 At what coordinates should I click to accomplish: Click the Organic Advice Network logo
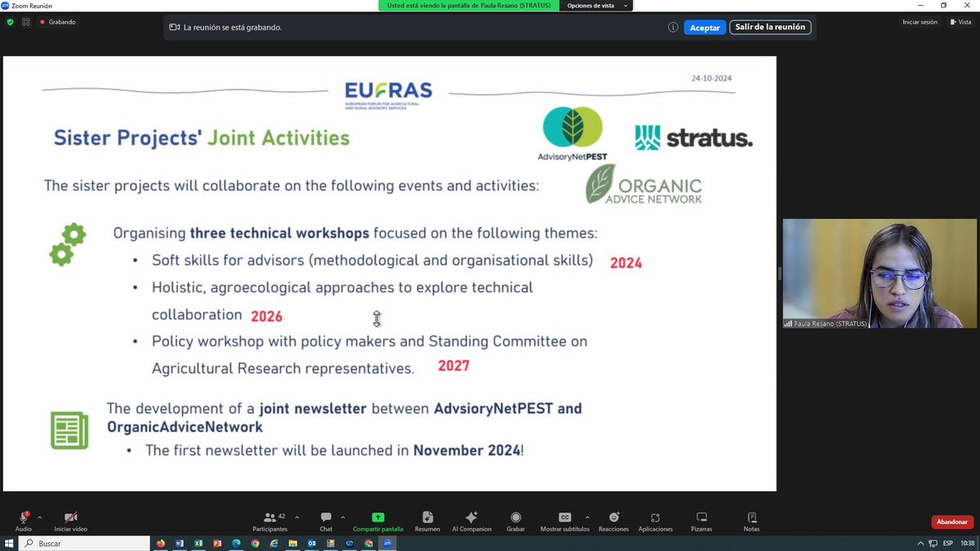(644, 184)
